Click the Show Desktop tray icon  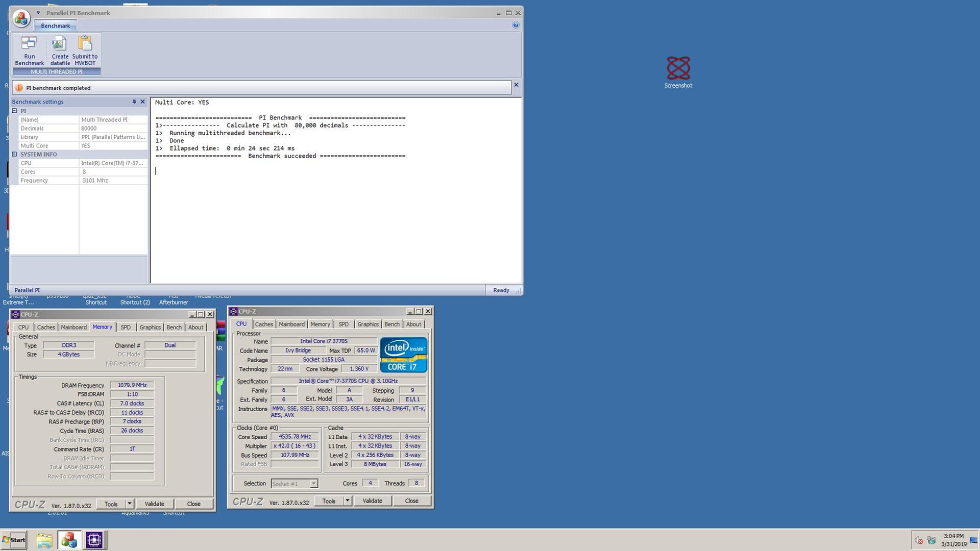point(974,540)
